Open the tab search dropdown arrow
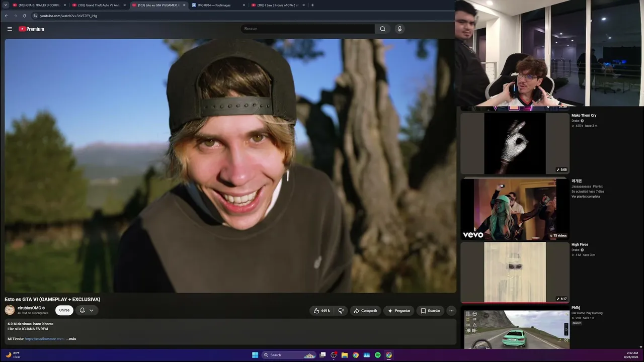 (x=5, y=5)
